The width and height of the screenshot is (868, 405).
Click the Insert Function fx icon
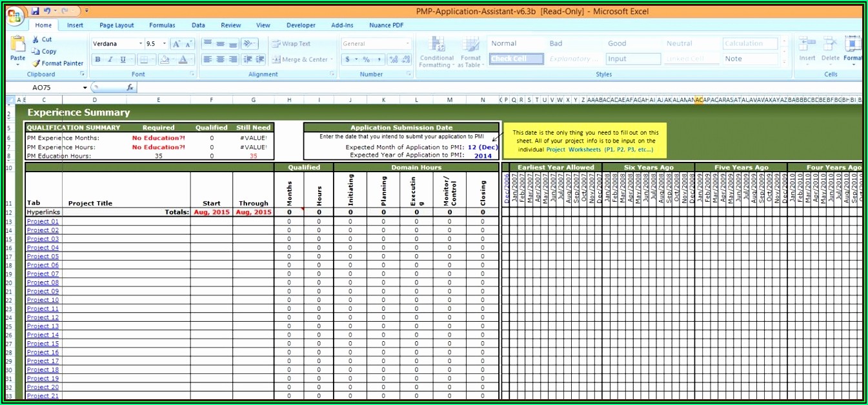click(x=130, y=88)
